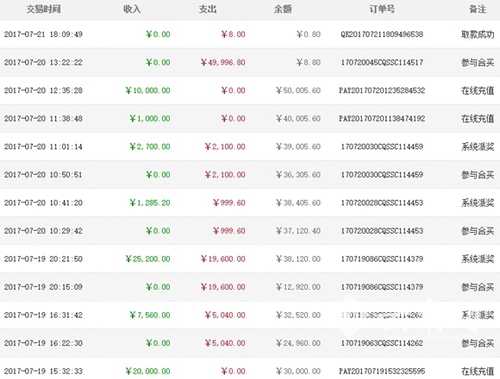Click the balance ¥12,920.00

298,287
